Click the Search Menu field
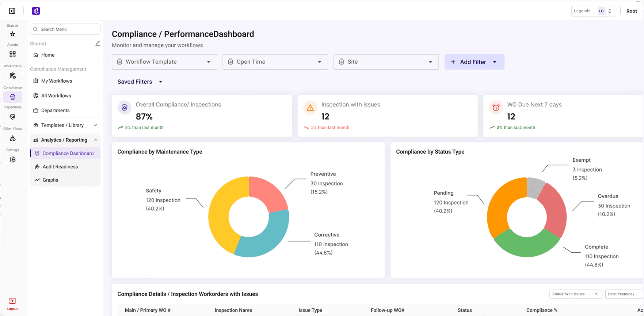 point(65,29)
